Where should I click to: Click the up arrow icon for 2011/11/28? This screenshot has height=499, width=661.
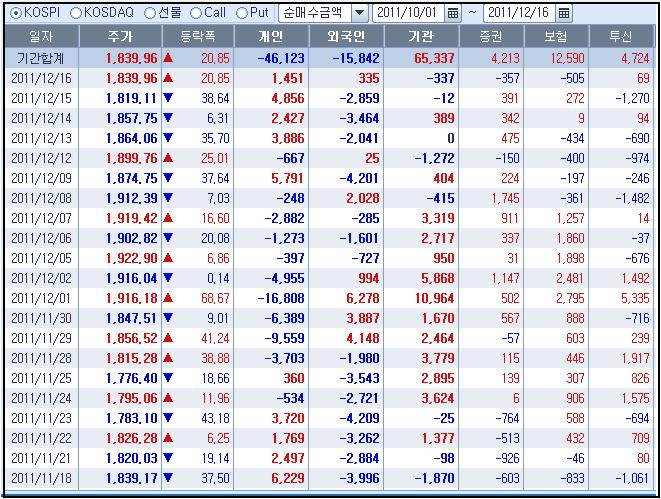[x=168, y=358]
